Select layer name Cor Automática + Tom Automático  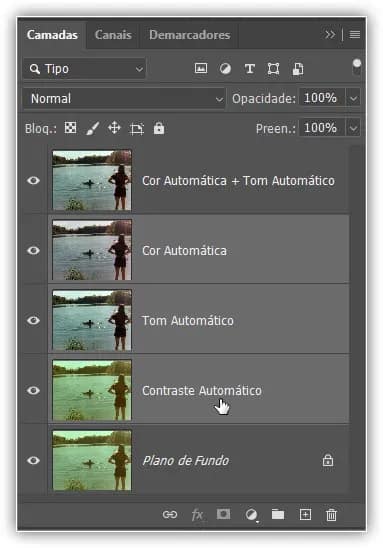point(238,181)
